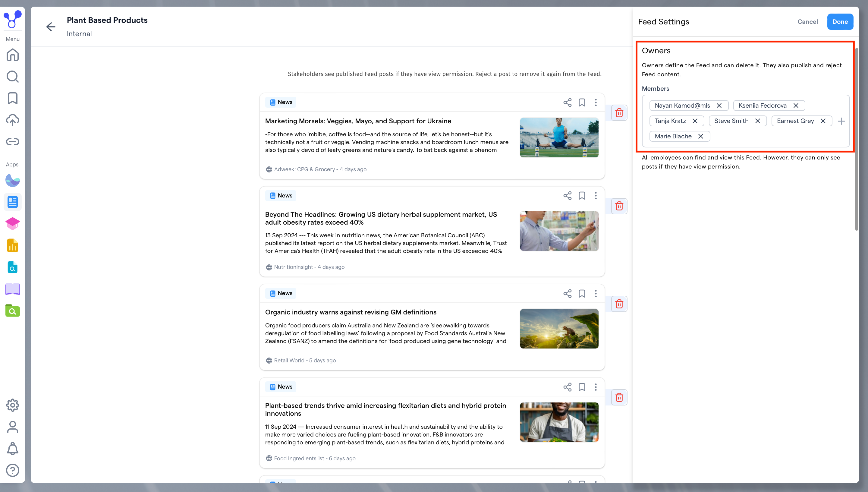Bookmark the Plant-based trends thrive post

pos(582,387)
